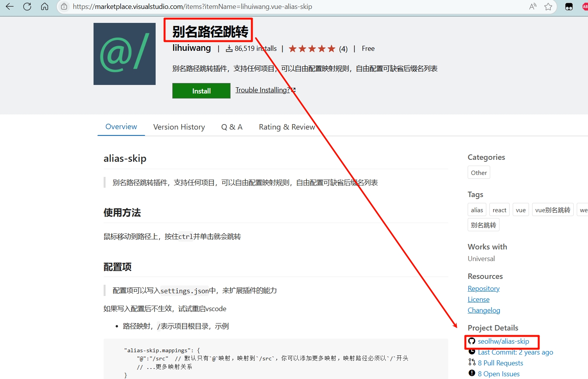Click the green Install button
Screen dimensions: 588x379
click(x=201, y=91)
